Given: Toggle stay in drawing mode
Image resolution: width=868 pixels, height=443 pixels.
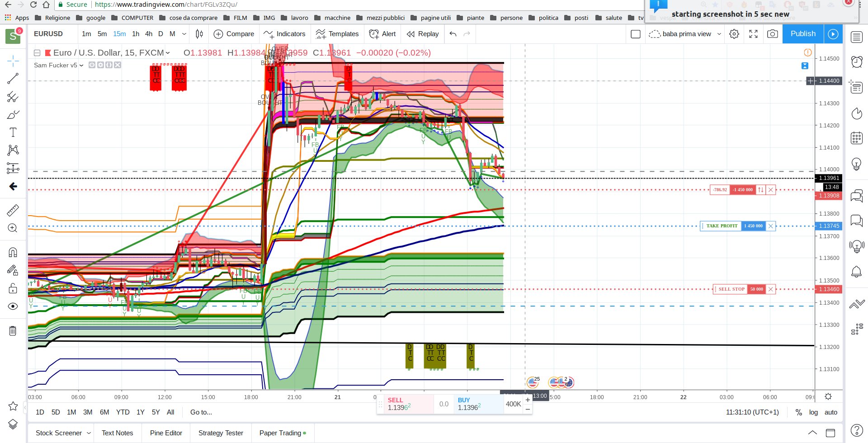Looking at the screenshot, I should click(x=13, y=270).
